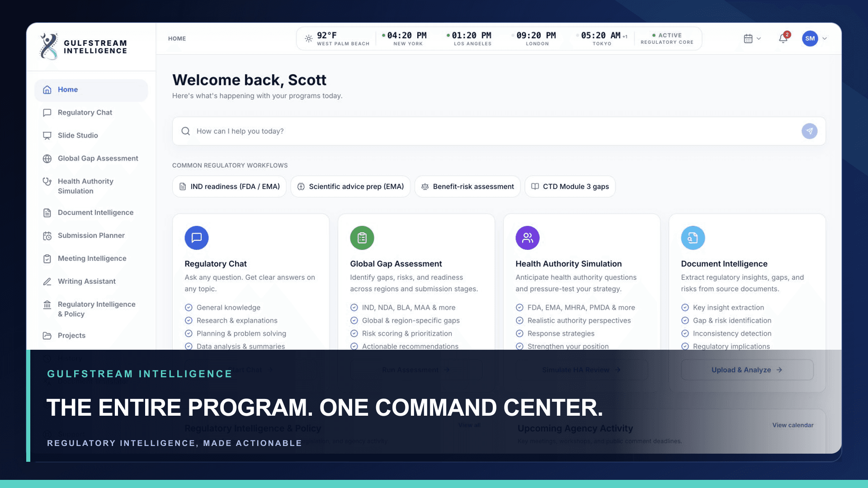Click the Meeting Intelligence clipboard icon
This screenshot has height=488, width=868.
pyautogui.click(x=47, y=259)
